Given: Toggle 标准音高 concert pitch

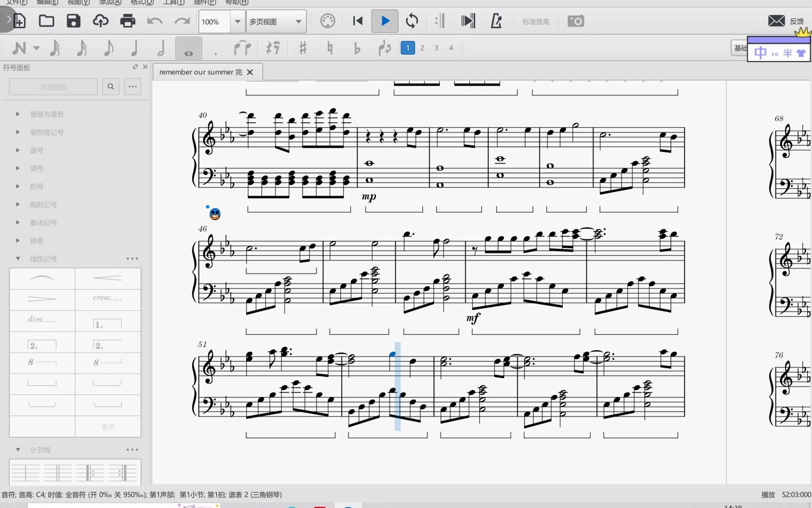Looking at the screenshot, I should 536,22.
